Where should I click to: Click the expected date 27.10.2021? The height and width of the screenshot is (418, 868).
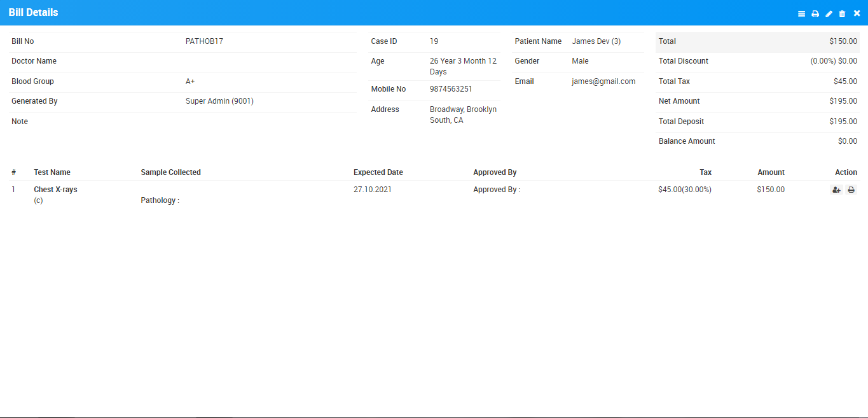coord(372,190)
